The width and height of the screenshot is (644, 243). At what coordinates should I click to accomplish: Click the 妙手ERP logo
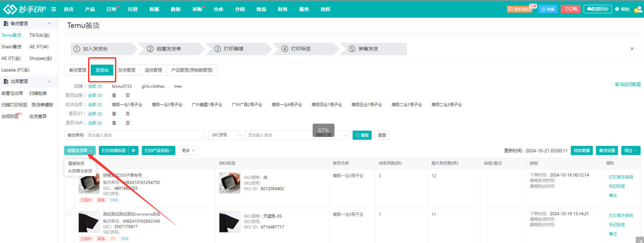pyautogui.click(x=24, y=9)
